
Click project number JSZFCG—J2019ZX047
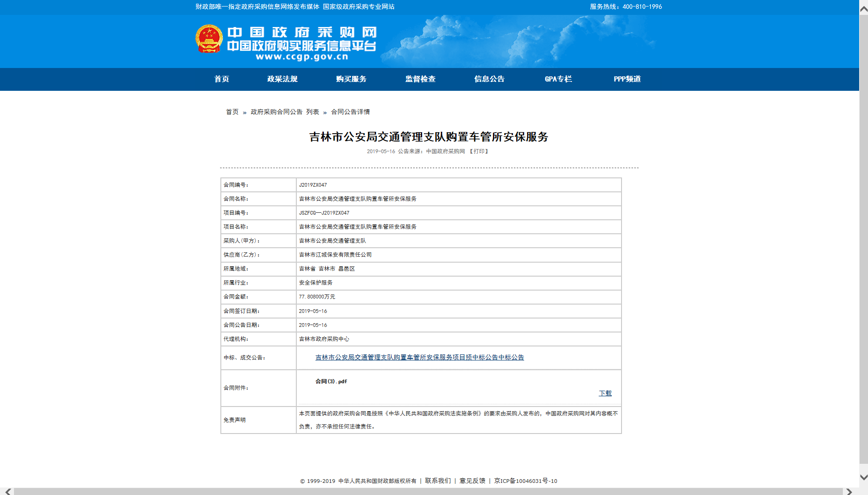click(x=324, y=213)
